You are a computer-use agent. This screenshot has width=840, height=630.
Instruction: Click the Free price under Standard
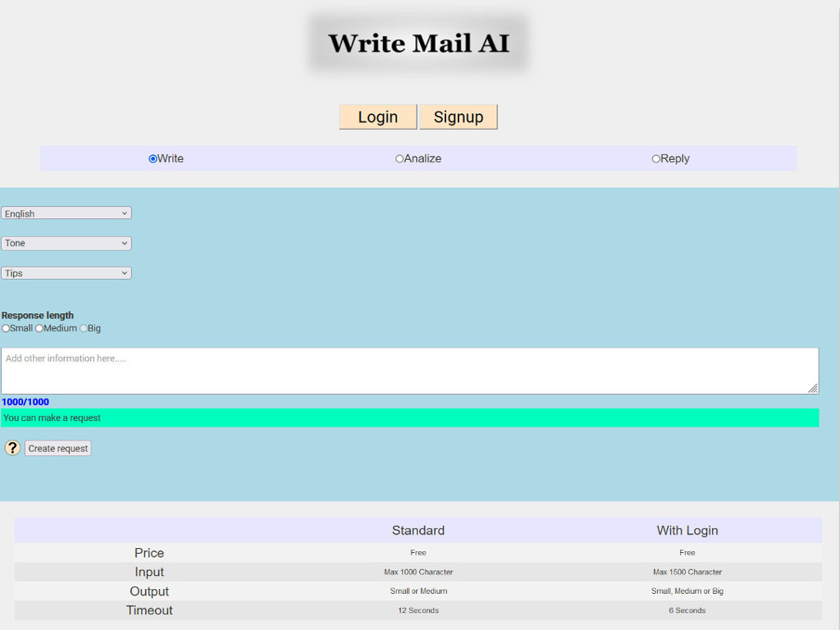click(418, 552)
